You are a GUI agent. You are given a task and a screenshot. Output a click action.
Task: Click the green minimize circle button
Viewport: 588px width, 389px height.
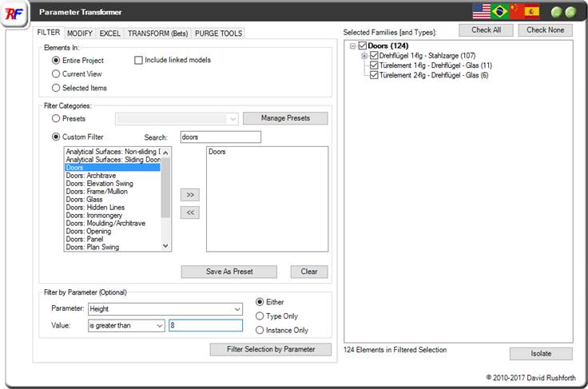coord(557,12)
